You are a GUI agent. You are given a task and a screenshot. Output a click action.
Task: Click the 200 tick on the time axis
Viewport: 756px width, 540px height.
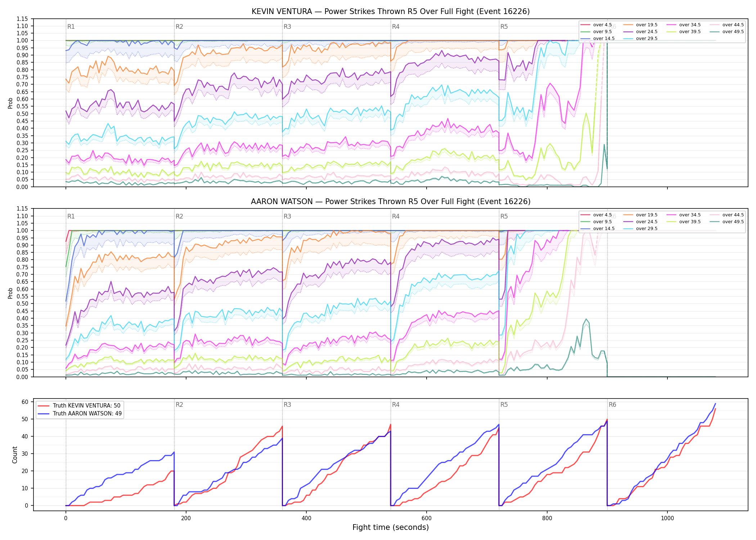coord(186,518)
